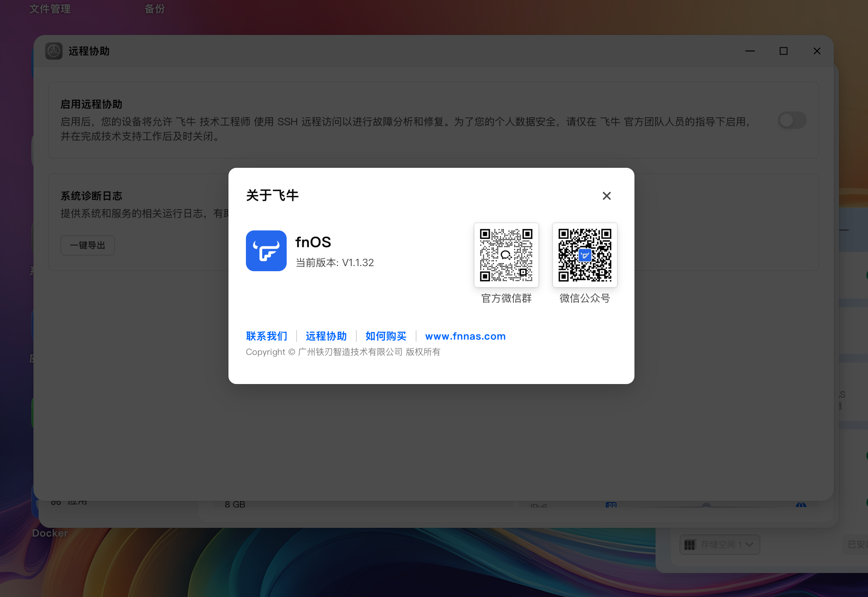The width and height of the screenshot is (868, 597).
Task: Open the 联系我们 link
Action: [267, 336]
